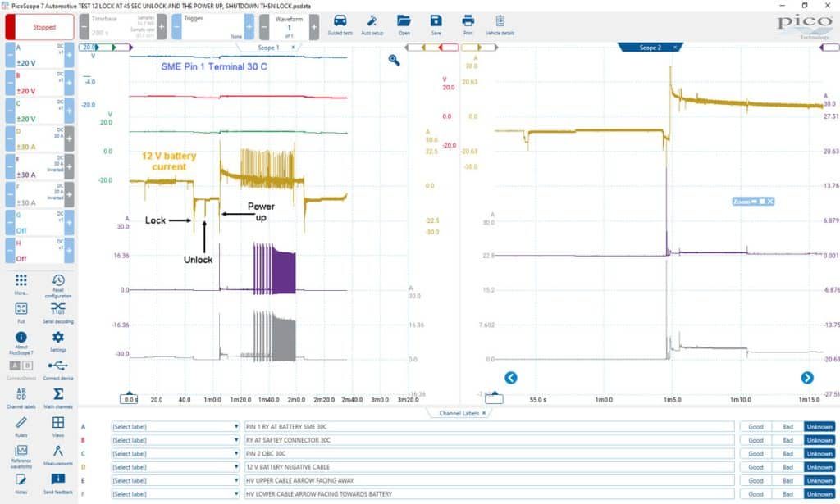Edit channel E label text field
The width and height of the screenshot is (840, 504).
click(489, 480)
